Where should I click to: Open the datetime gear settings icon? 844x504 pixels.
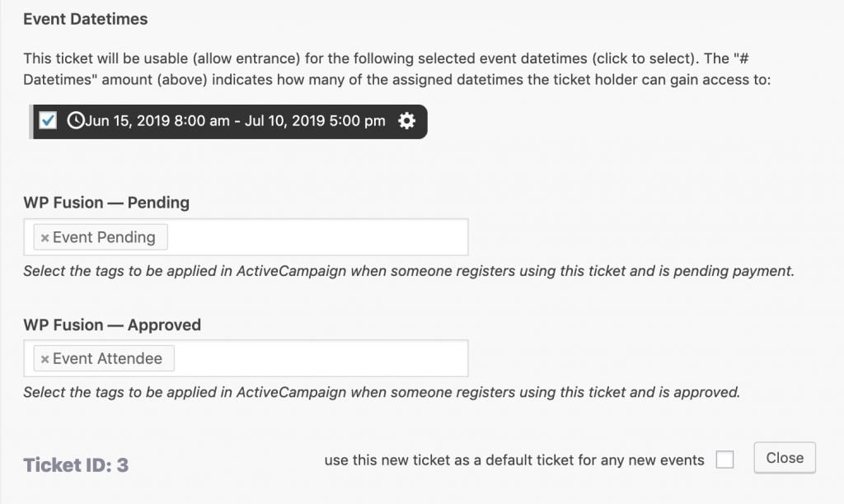pyautogui.click(x=406, y=120)
